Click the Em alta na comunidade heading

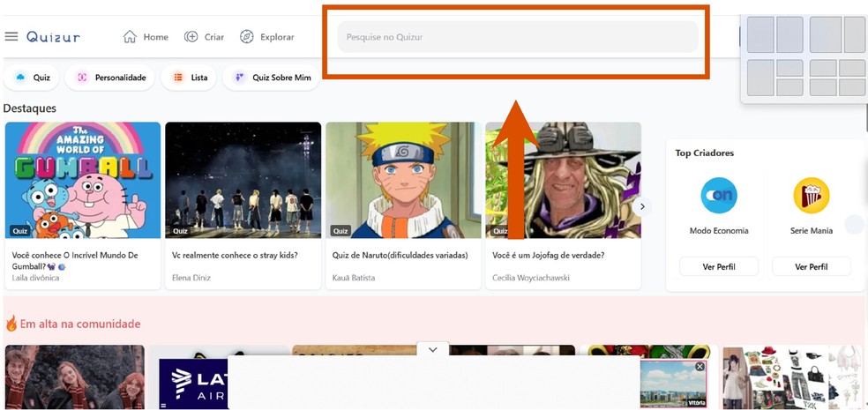pos(80,324)
